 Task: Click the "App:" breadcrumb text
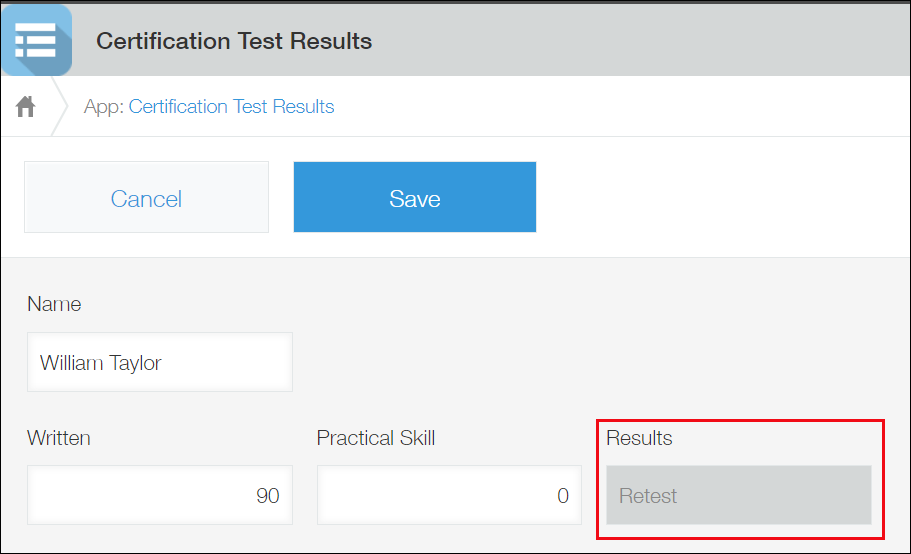click(x=104, y=106)
